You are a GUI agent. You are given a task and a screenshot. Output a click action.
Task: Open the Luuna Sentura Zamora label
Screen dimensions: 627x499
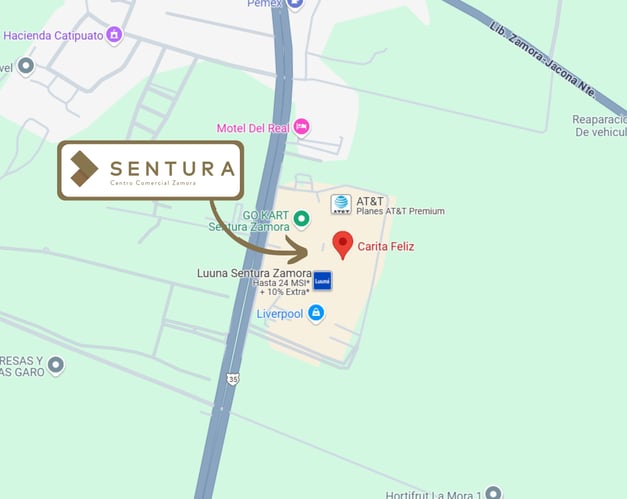[x=254, y=273]
